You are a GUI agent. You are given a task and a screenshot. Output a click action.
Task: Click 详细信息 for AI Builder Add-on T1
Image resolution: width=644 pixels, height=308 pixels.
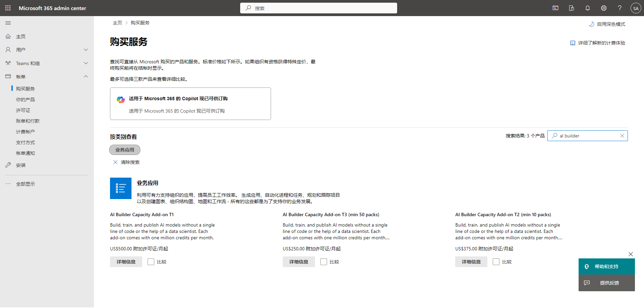point(126,262)
